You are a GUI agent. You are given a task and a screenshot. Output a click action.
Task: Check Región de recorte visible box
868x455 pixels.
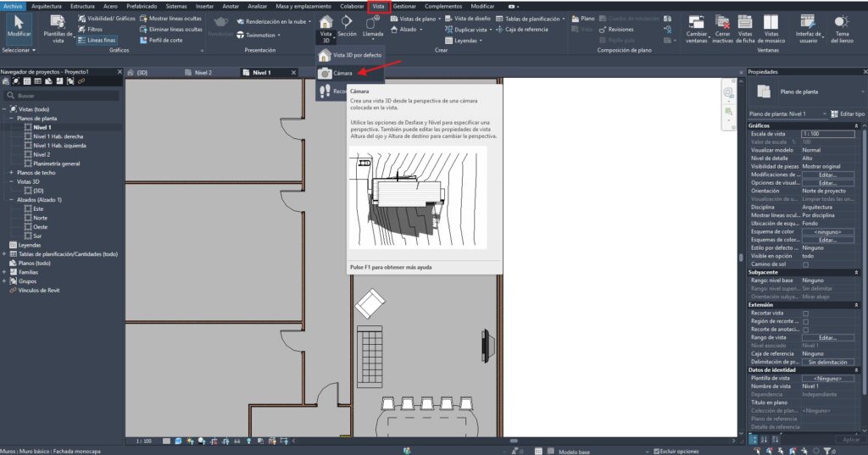tap(805, 322)
